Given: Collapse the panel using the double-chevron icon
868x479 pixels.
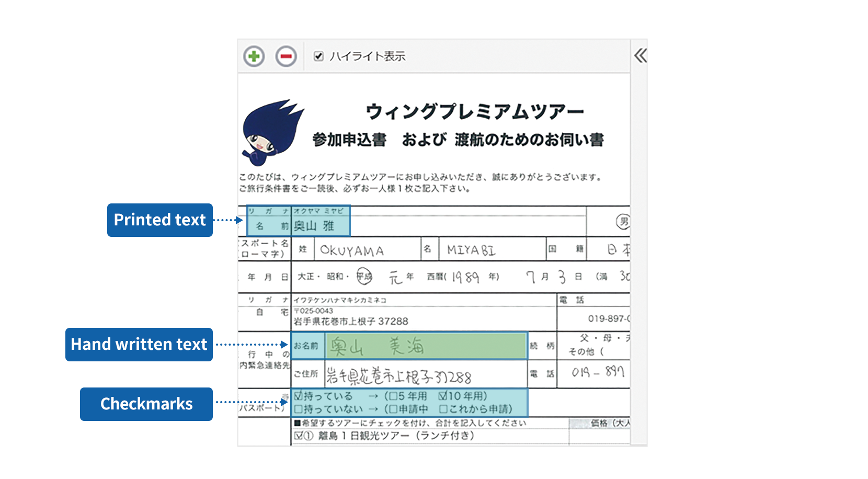Looking at the screenshot, I should coord(640,55).
